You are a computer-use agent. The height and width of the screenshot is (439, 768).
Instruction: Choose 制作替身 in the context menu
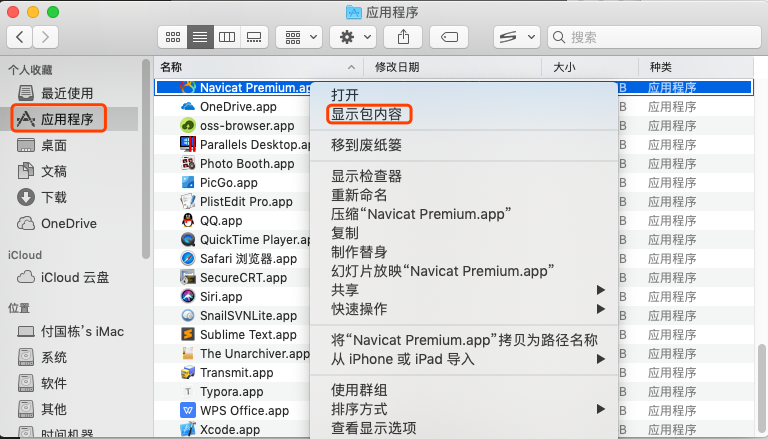[x=359, y=252]
